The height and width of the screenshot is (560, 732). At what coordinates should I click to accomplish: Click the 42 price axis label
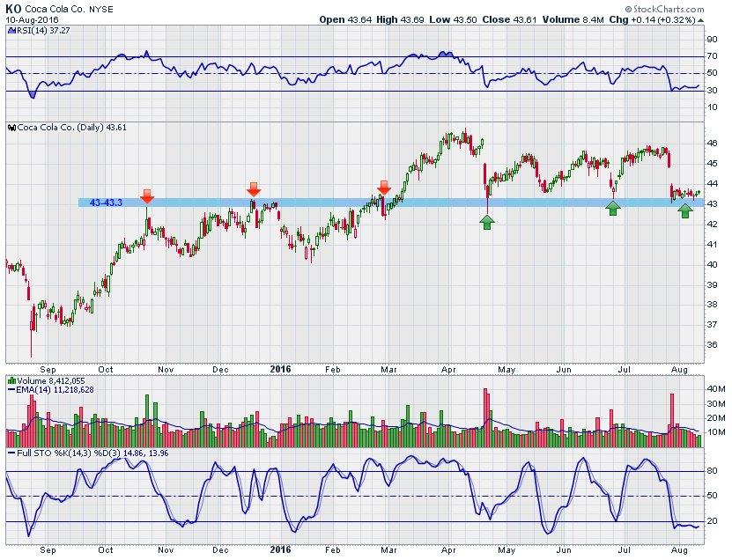click(x=712, y=224)
